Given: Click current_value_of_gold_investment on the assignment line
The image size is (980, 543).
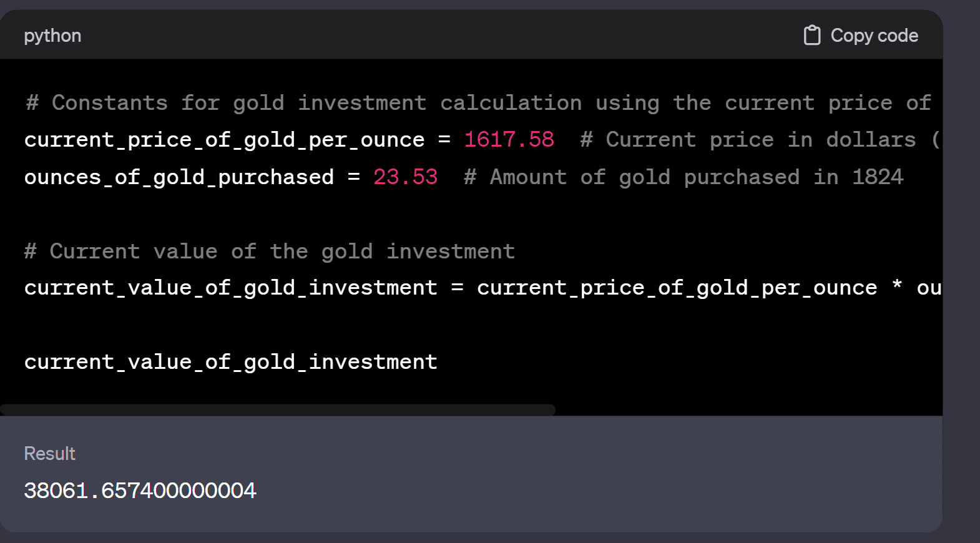Looking at the screenshot, I should [x=230, y=288].
